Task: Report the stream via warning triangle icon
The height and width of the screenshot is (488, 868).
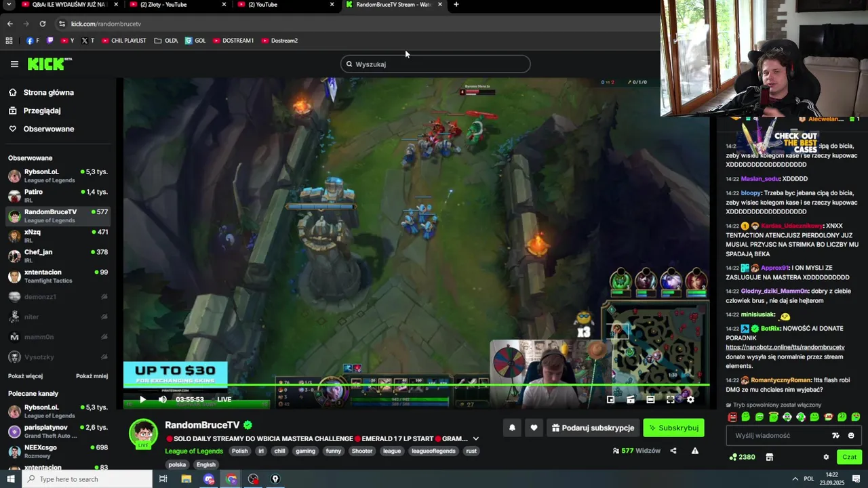Action: pyautogui.click(x=694, y=451)
